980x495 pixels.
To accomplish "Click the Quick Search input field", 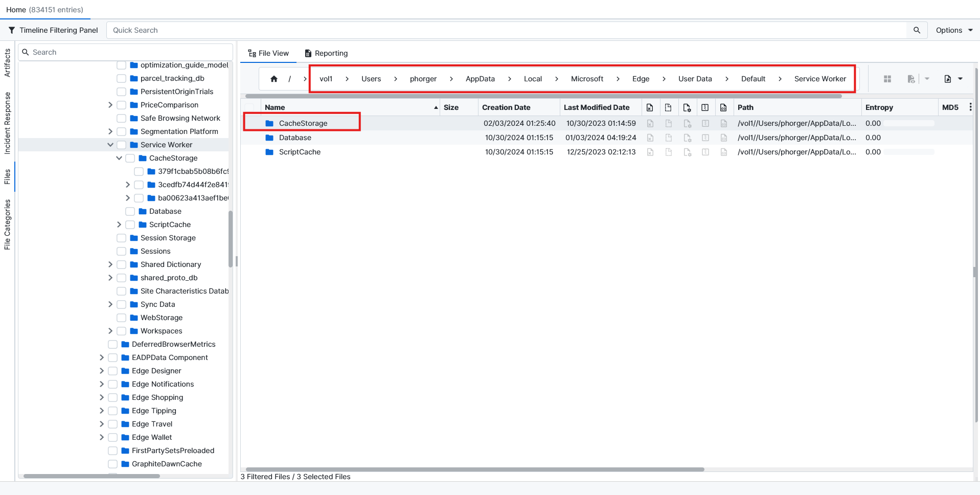I will click(x=506, y=30).
